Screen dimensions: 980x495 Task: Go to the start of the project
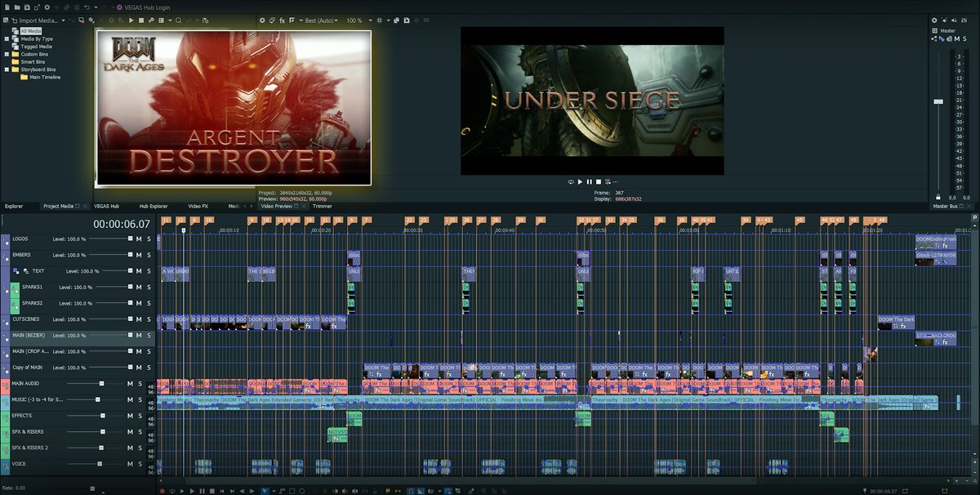tap(222, 491)
